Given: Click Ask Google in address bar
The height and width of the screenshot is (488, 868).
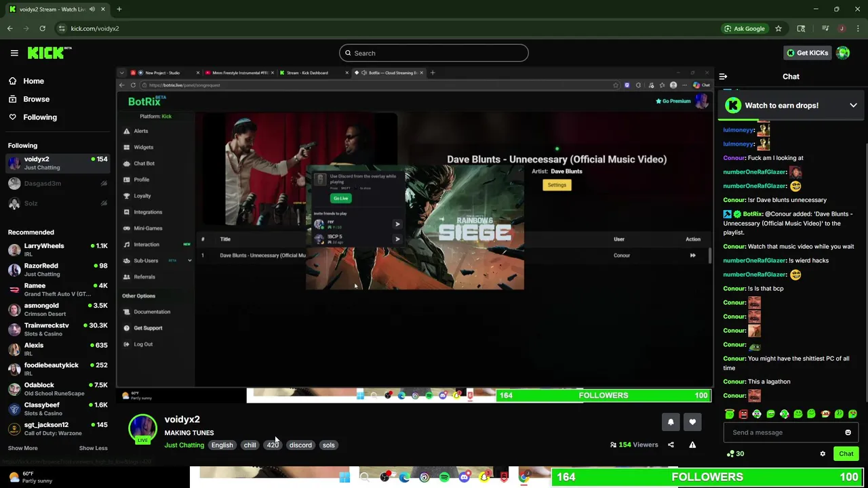Looking at the screenshot, I should (x=744, y=28).
